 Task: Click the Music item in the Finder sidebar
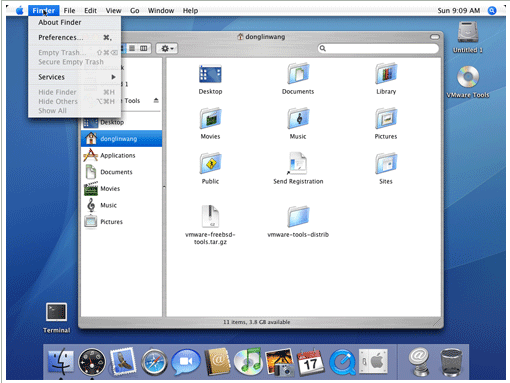[121, 205]
